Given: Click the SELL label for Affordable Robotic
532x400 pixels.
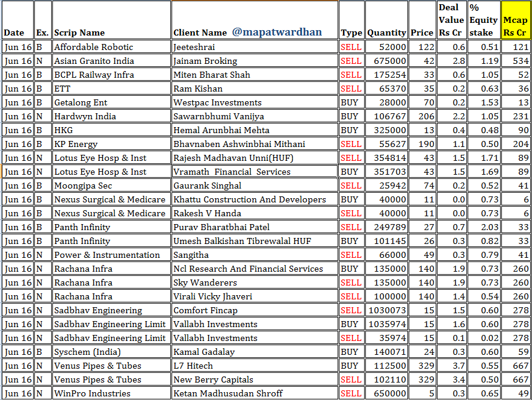Looking at the screenshot, I should point(351,46).
